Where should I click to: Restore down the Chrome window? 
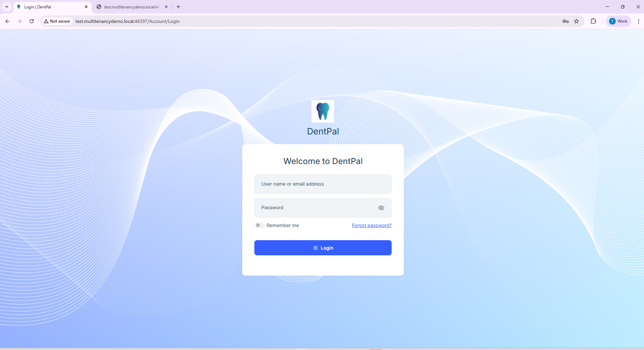pos(623,7)
